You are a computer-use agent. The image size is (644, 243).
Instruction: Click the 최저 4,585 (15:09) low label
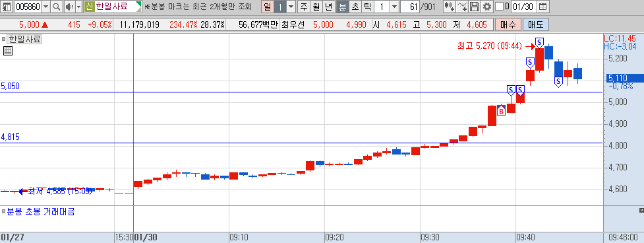[60, 191]
